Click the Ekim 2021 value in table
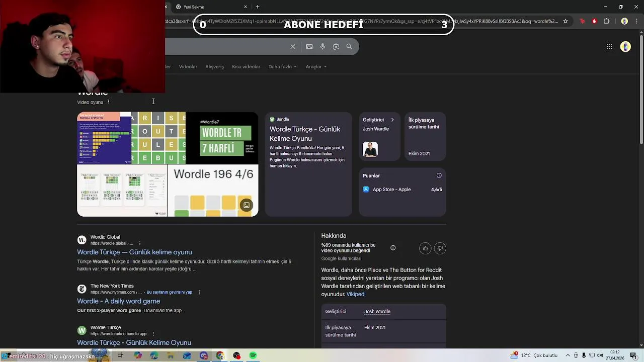This screenshot has height=362, width=644. (x=375, y=327)
